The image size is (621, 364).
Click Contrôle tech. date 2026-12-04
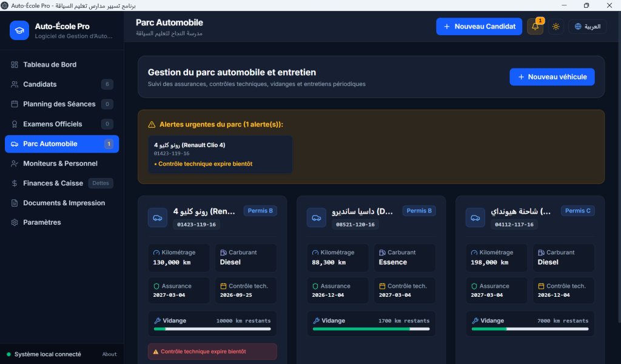(554, 295)
